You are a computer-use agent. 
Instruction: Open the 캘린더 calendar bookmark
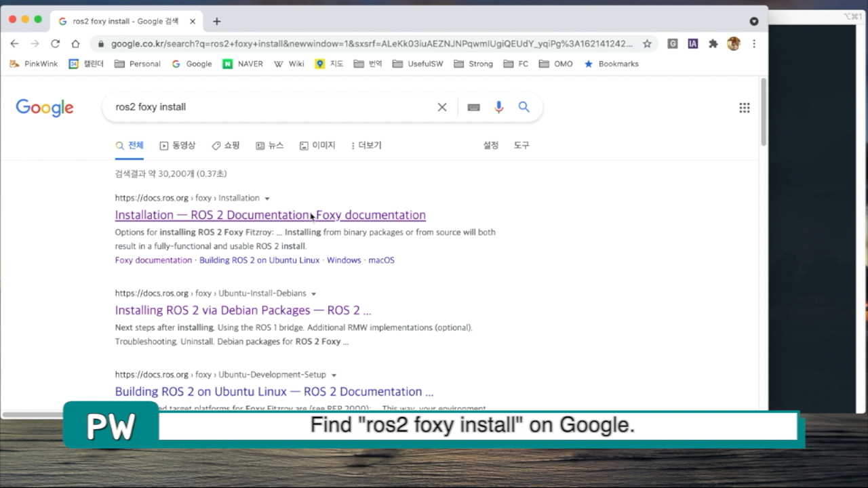tap(85, 64)
